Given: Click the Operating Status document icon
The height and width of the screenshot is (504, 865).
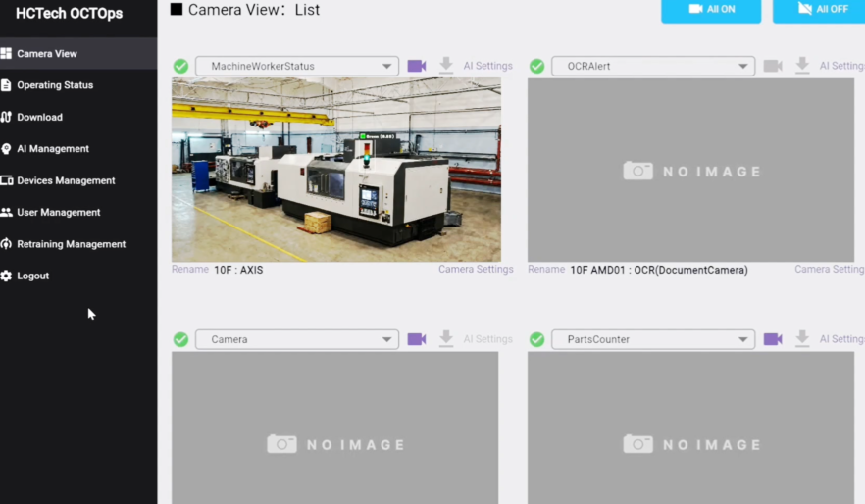Looking at the screenshot, I should pos(6,85).
